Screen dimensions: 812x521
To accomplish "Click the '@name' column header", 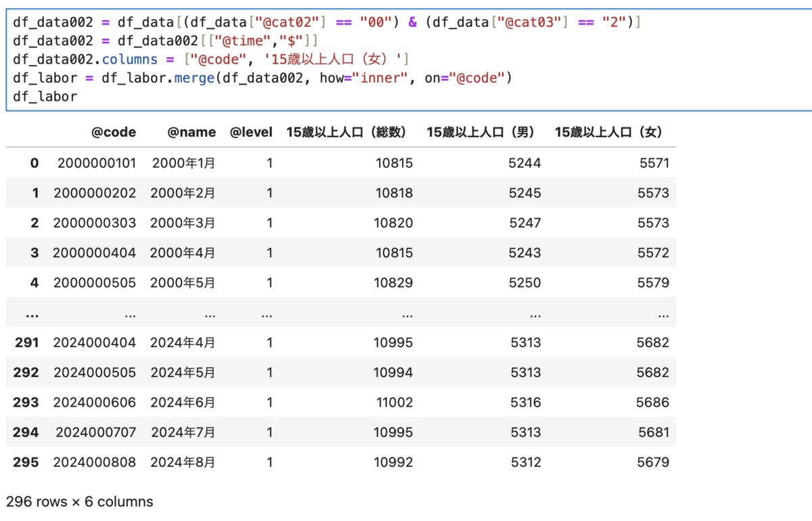I will pos(192,133).
